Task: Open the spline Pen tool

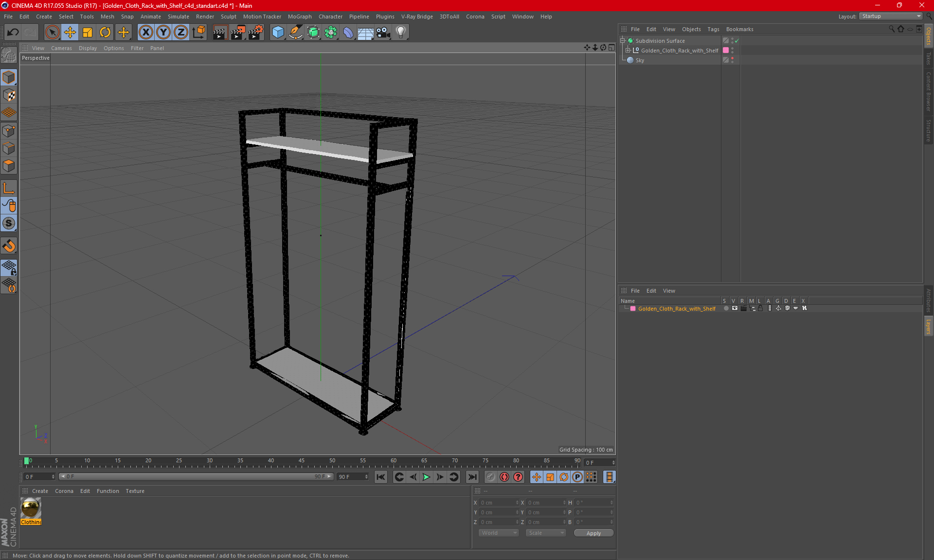Action: click(x=295, y=32)
